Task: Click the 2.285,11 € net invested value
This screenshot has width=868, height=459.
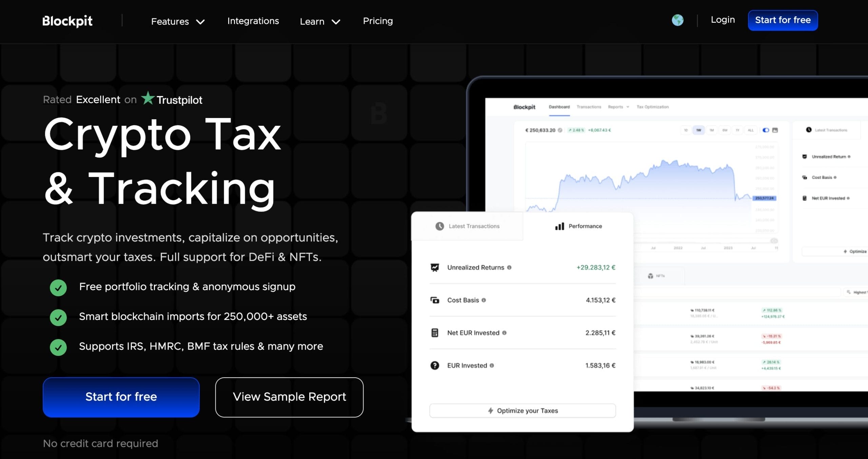Action: click(600, 333)
